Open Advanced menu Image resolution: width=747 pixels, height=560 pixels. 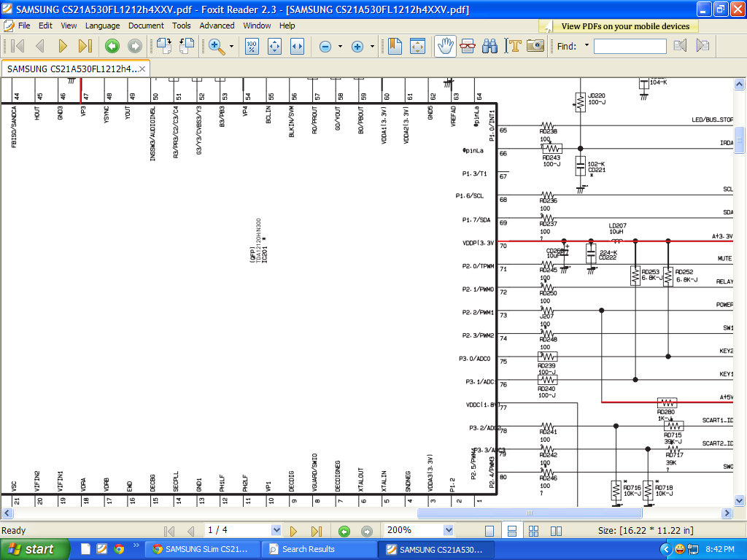217,26
